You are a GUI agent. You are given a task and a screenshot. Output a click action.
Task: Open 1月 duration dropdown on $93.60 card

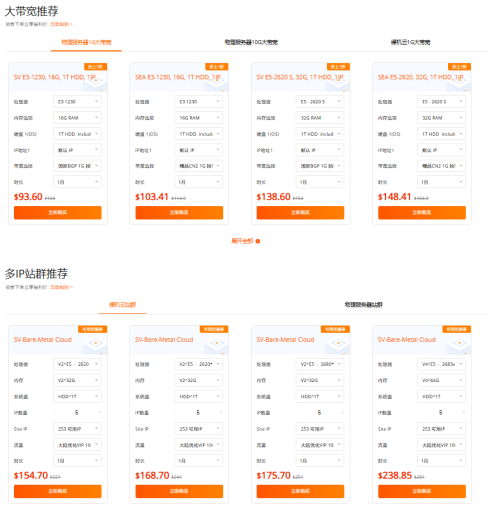tap(77, 182)
